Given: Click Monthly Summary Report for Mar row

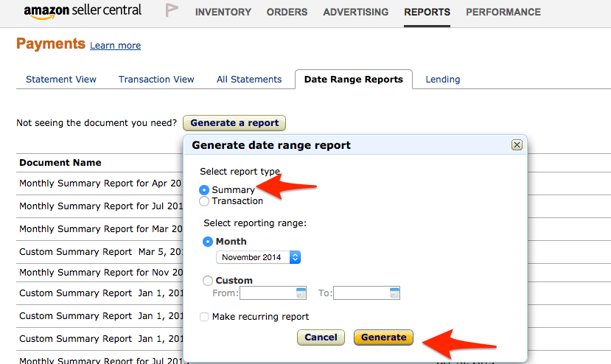Looking at the screenshot, I should (100, 229).
